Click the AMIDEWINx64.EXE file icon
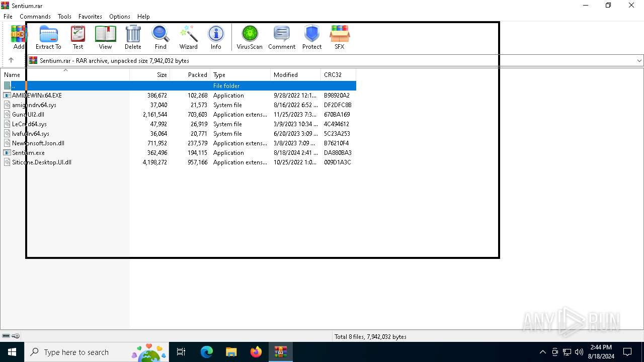 click(7, 96)
